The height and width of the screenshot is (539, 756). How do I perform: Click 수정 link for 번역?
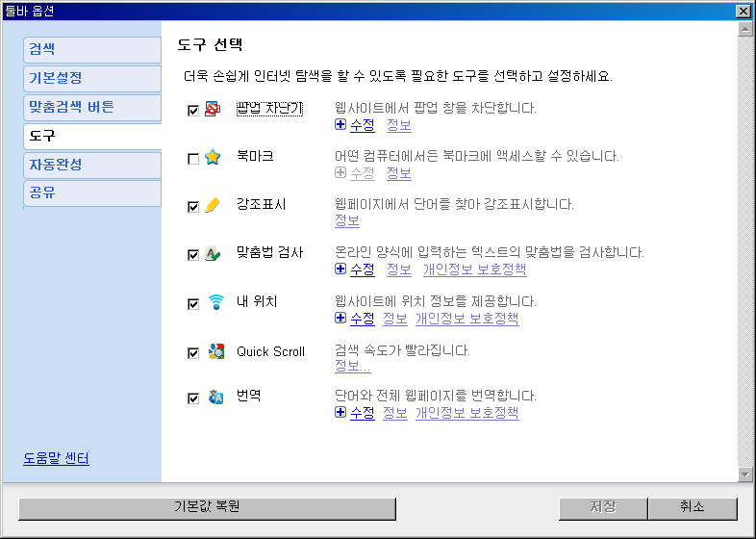coord(363,413)
